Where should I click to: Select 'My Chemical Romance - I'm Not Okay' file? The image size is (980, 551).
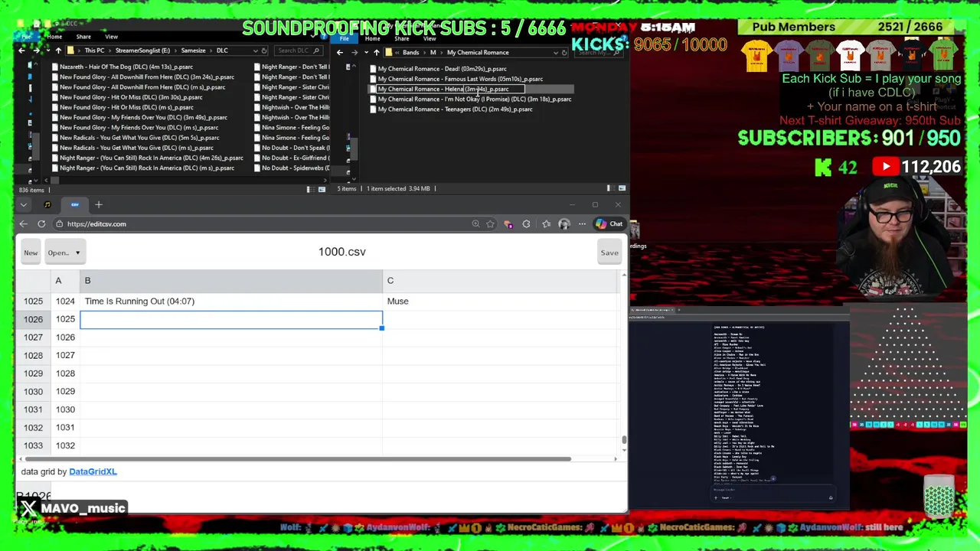point(471,99)
